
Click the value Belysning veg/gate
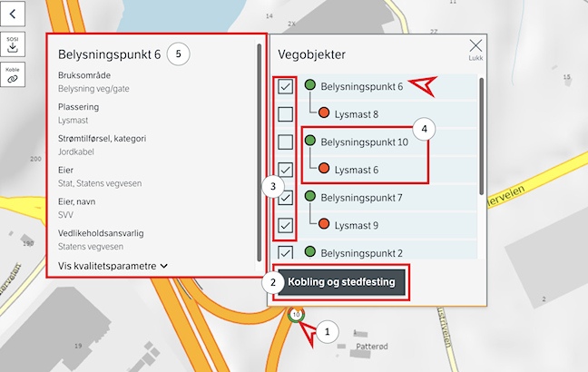pyautogui.click(x=93, y=89)
